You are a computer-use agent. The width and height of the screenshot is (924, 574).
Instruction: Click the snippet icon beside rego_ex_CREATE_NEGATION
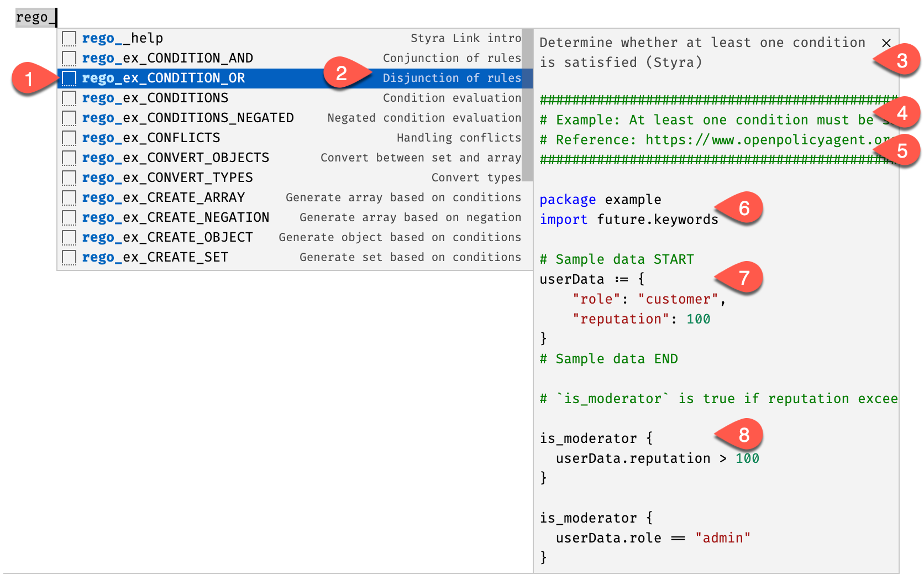pyautogui.click(x=69, y=217)
